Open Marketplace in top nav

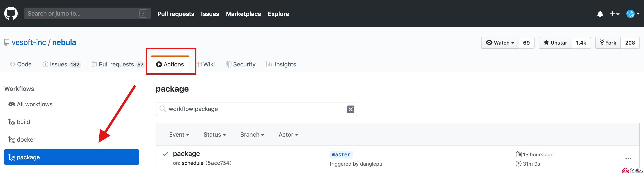coord(243,14)
